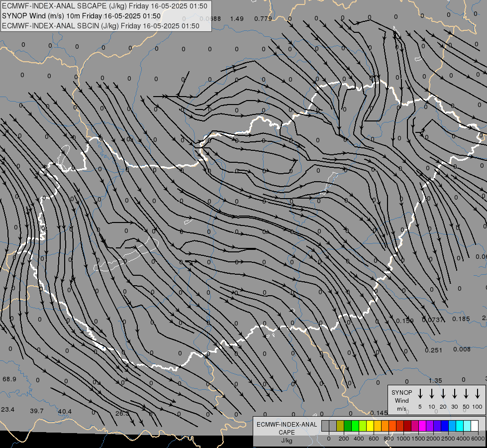
Task: Click the SYNOP wind arrow above 5 m/s
Action: click(x=420, y=394)
